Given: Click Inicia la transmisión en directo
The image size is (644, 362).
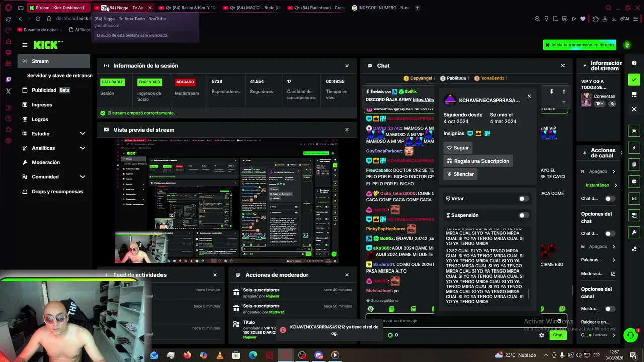Looking at the screenshot, I should (580, 45).
